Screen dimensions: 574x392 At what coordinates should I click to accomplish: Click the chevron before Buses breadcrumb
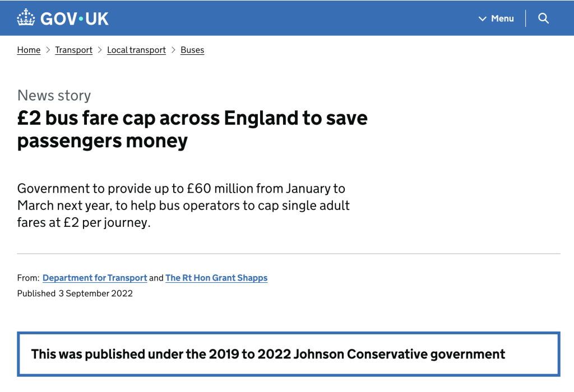point(174,50)
